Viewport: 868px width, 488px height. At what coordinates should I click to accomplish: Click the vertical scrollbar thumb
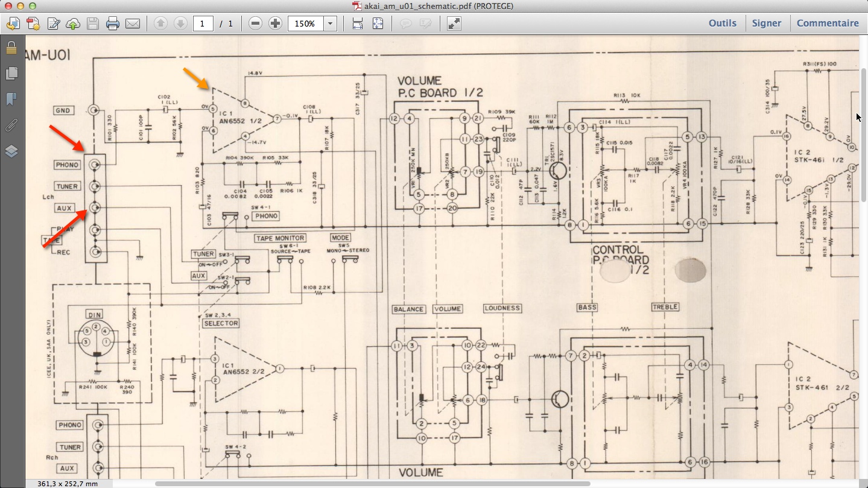[863, 135]
